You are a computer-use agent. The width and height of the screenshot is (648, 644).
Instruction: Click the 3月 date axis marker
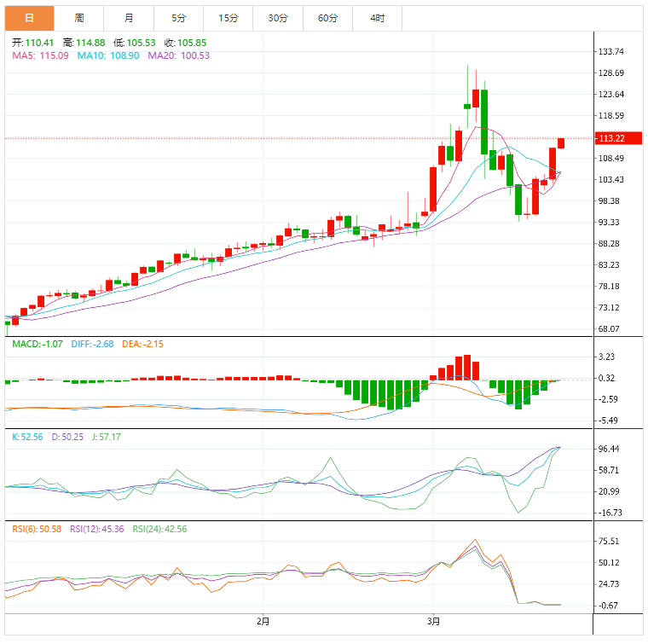433,622
